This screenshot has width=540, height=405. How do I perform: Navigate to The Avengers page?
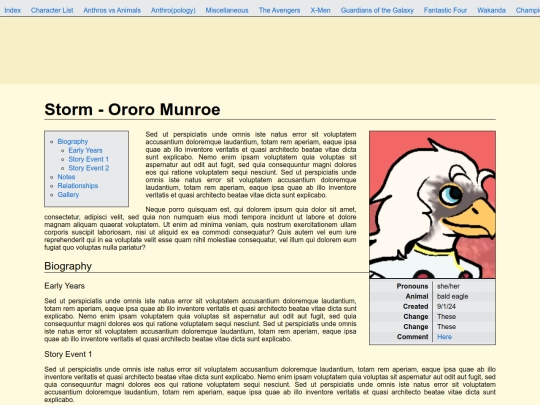click(x=279, y=10)
